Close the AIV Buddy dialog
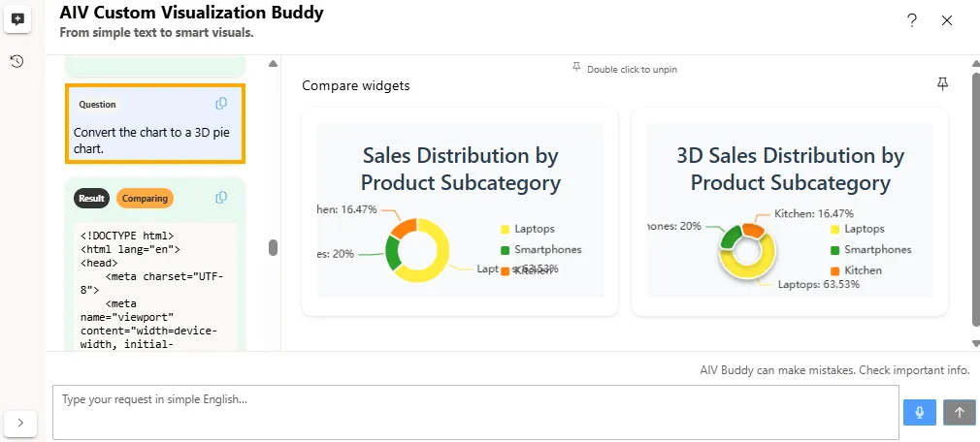 pos(947,20)
